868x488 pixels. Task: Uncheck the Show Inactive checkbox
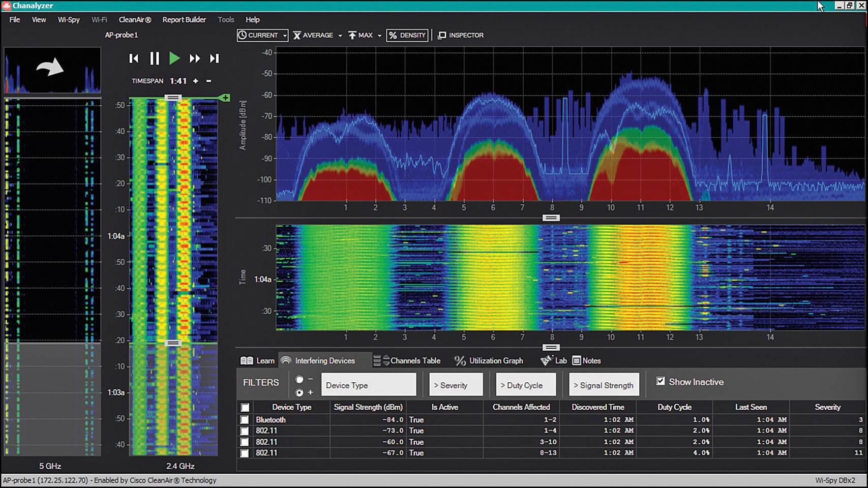[661, 381]
